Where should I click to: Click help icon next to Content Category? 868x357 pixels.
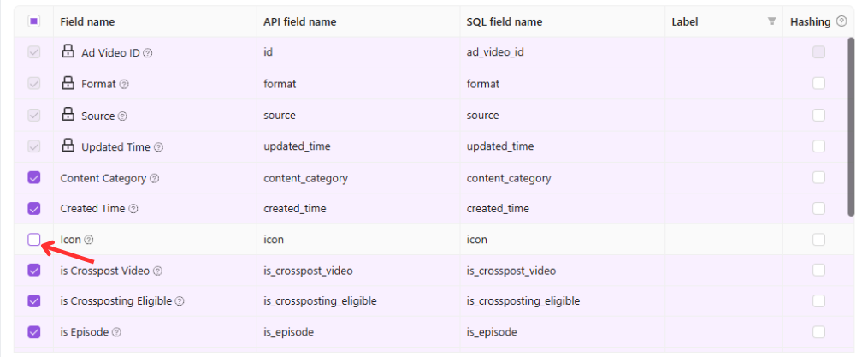pos(155,178)
